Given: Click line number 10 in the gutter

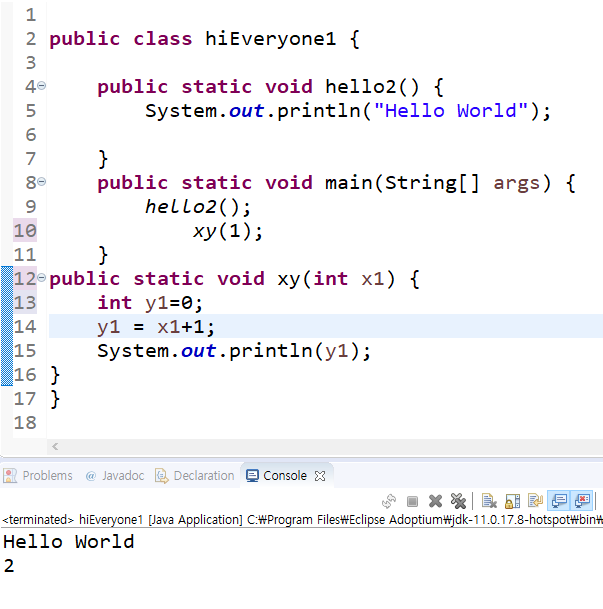Looking at the screenshot, I should pyautogui.click(x=25, y=231).
